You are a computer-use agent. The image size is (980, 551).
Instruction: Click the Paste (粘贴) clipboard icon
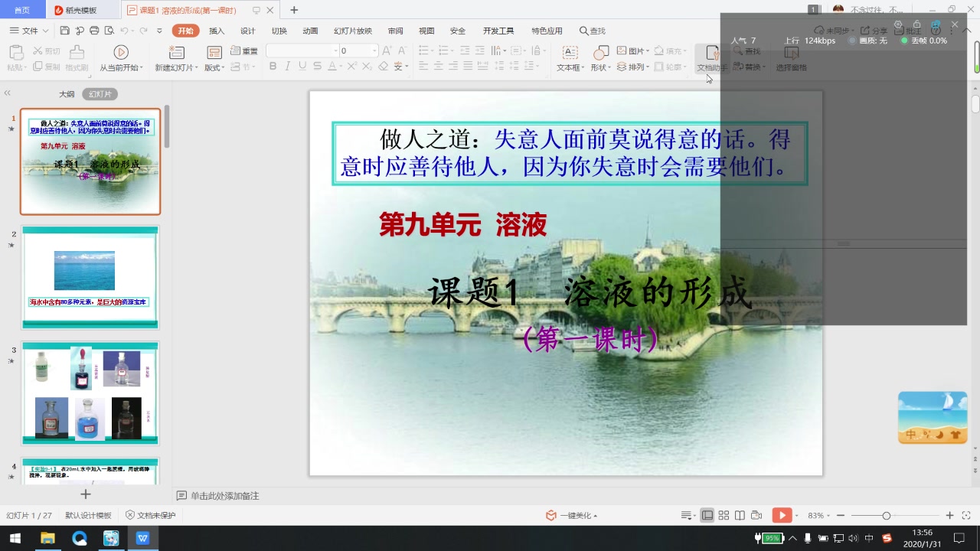coord(15,52)
